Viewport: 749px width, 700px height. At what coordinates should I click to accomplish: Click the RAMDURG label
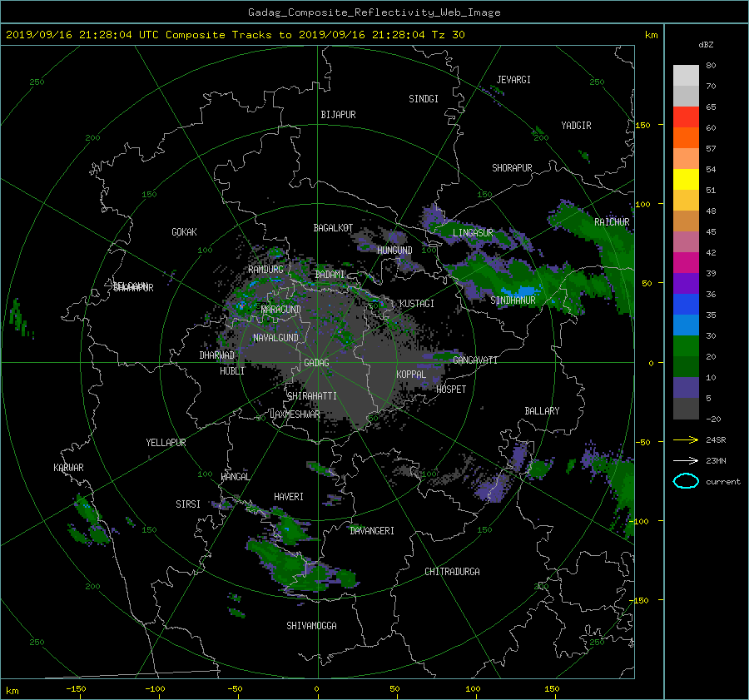click(x=265, y=270)
